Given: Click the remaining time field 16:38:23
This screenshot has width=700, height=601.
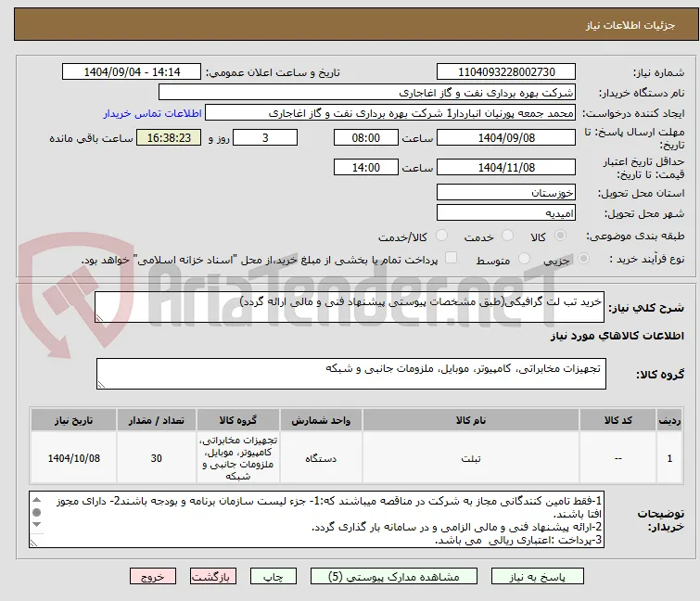Looking at the screenshot, I should pos(169,137).
